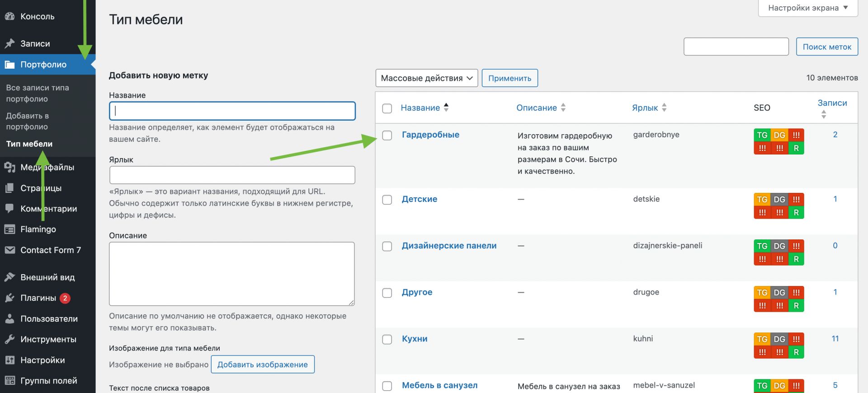This screenshot has width=868, height=393.
Task: Open the Массовые действия dropdown
Action: point(427,78)
